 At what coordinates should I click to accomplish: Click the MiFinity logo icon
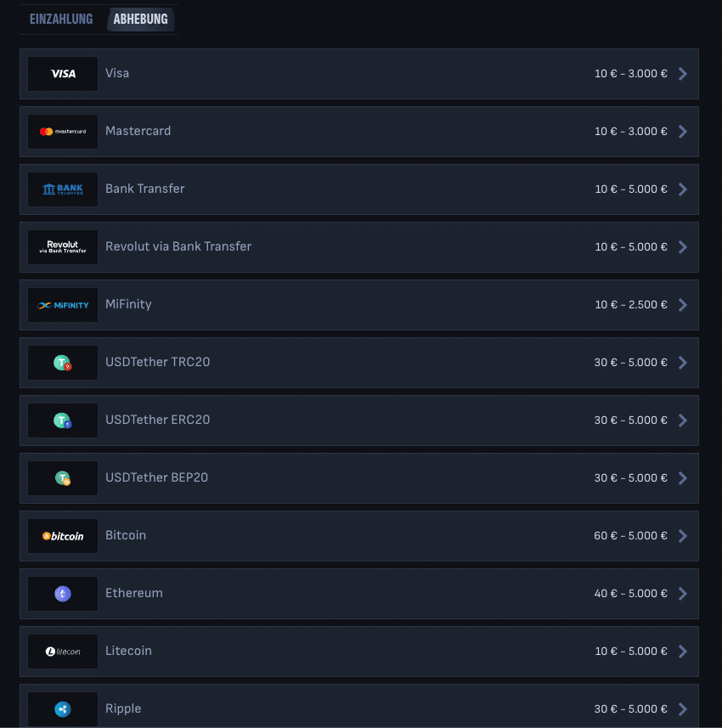pyautogui.click(x=63, y=305)
